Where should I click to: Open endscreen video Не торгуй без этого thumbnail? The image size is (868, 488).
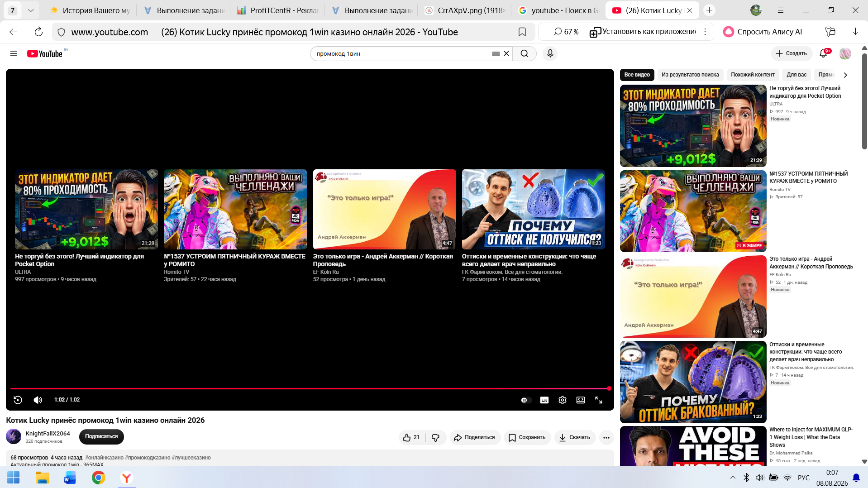pos(86,209)
